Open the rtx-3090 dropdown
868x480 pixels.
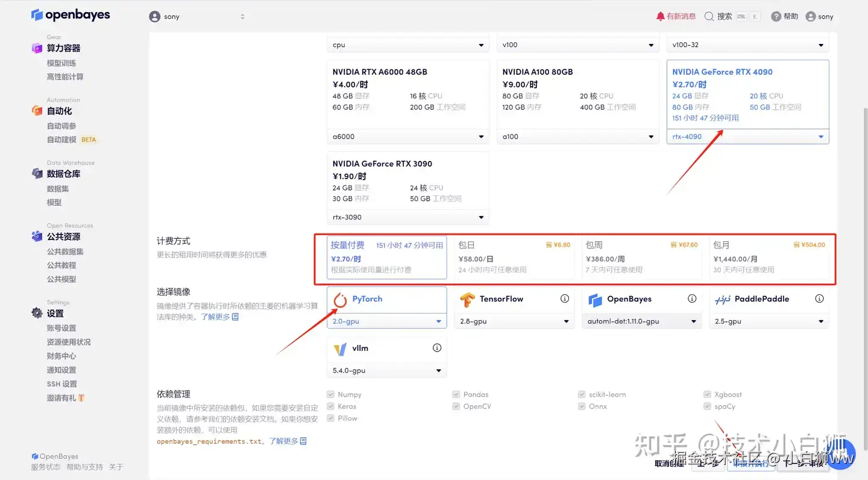pyautogui.click(x=408, y=217)
